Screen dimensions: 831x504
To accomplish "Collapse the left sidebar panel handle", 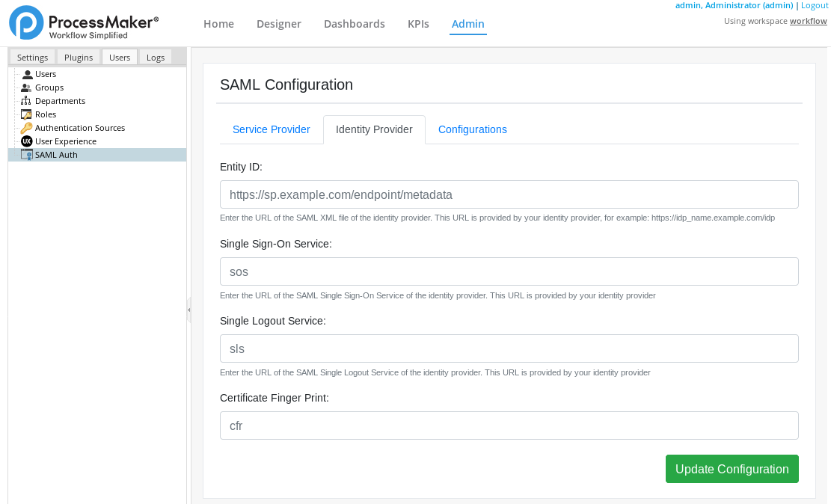I will click(x=188, y=309).
